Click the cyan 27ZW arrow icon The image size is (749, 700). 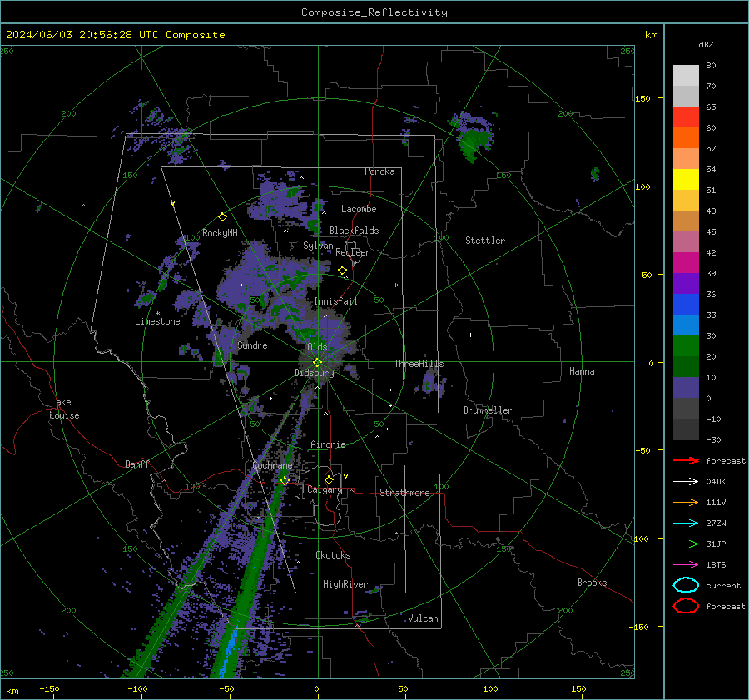click(x=686, y=524)
